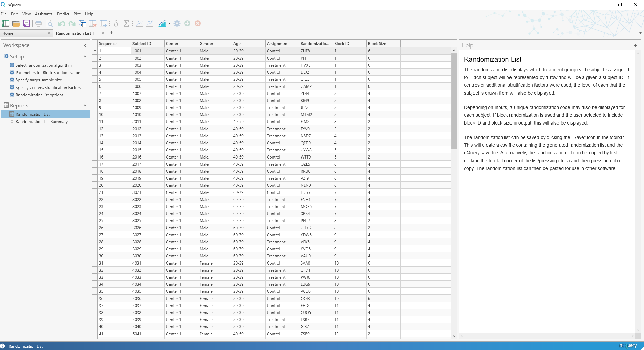Collapse the Reports section
This screenshot has width=644, height=350.
(85, 106)
